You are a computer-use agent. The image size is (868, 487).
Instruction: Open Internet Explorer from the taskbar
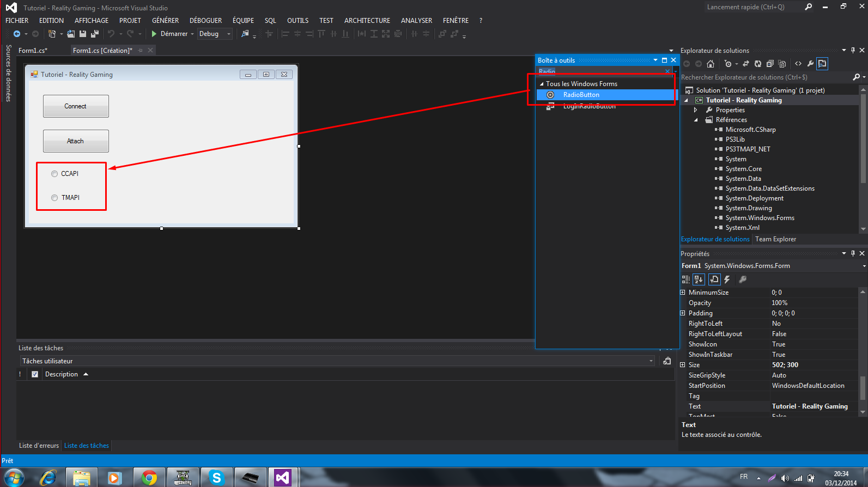point(48,478)
